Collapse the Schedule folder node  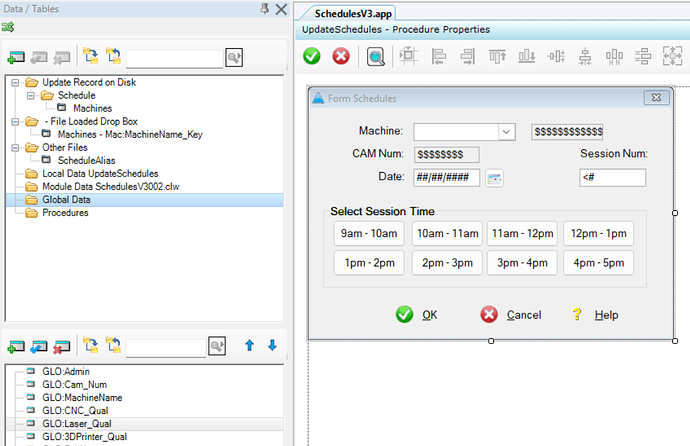coord(30,95)
